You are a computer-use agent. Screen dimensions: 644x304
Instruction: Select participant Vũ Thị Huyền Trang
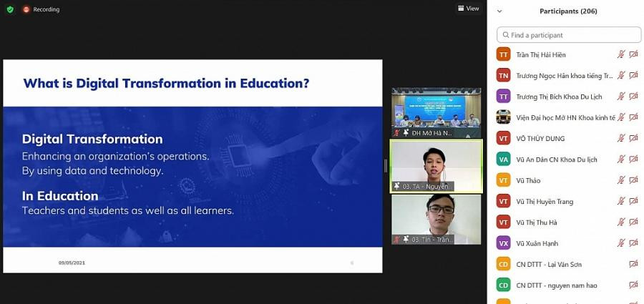pos(544,202)
